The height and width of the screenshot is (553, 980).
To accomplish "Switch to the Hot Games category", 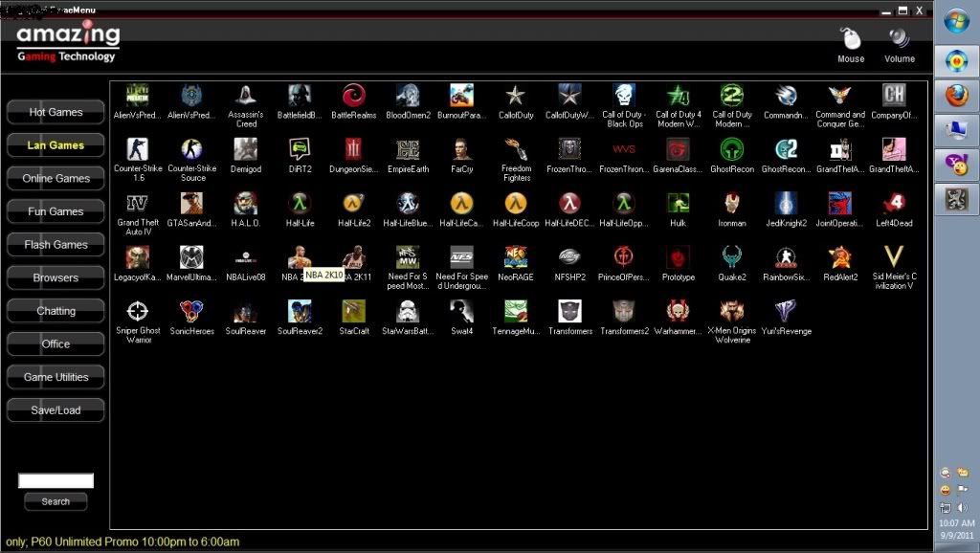I will (56, 113).
